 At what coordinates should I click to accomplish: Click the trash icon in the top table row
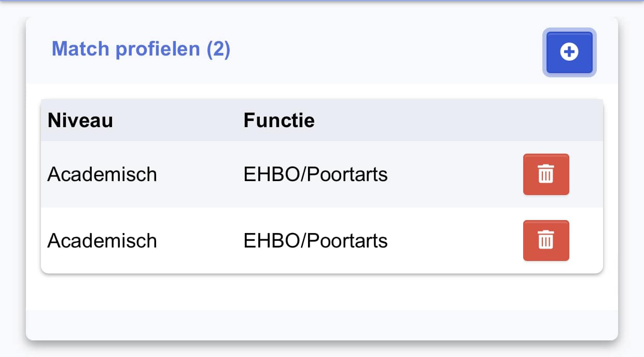[x=546, y=174]
